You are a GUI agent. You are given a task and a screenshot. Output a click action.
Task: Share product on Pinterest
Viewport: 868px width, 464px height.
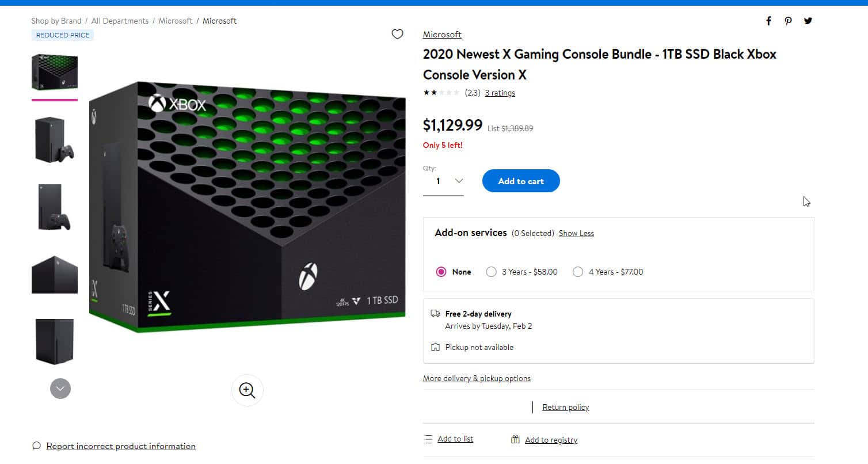(x=788, y=21)
